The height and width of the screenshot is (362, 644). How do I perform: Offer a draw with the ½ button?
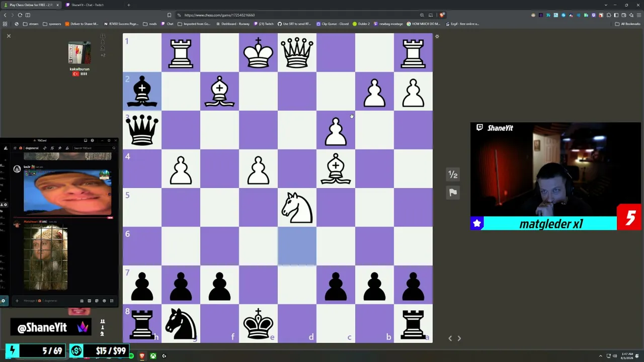(453, 174)
